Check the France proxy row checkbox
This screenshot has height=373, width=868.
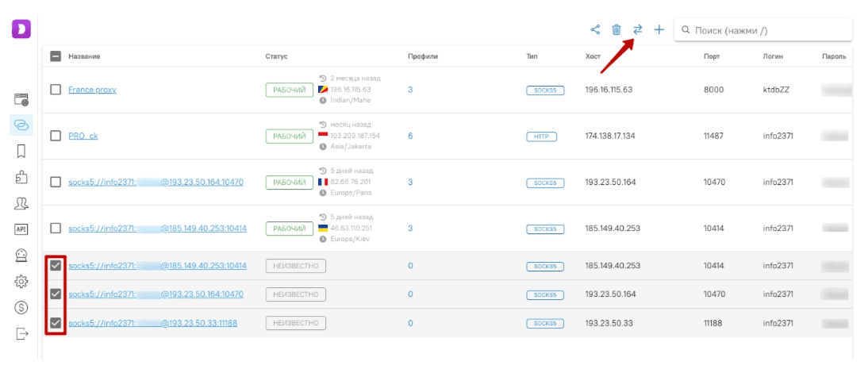click(x=56, y=90)
